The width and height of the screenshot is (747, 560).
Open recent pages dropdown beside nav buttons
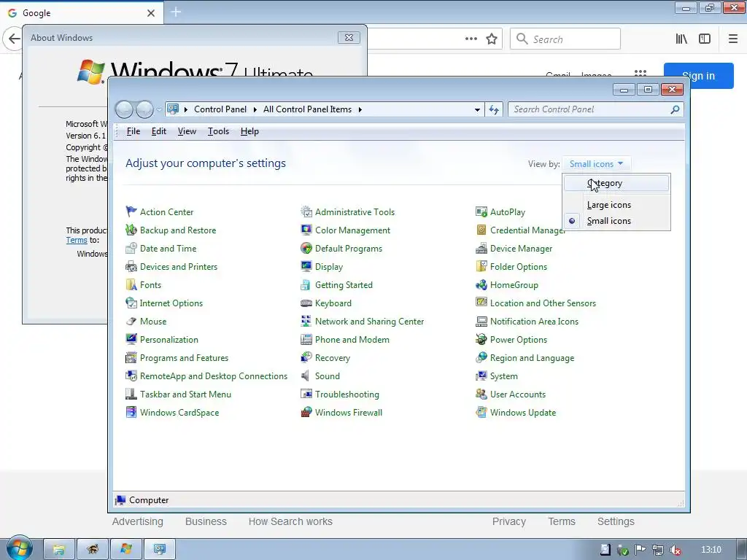coord(158,109)
